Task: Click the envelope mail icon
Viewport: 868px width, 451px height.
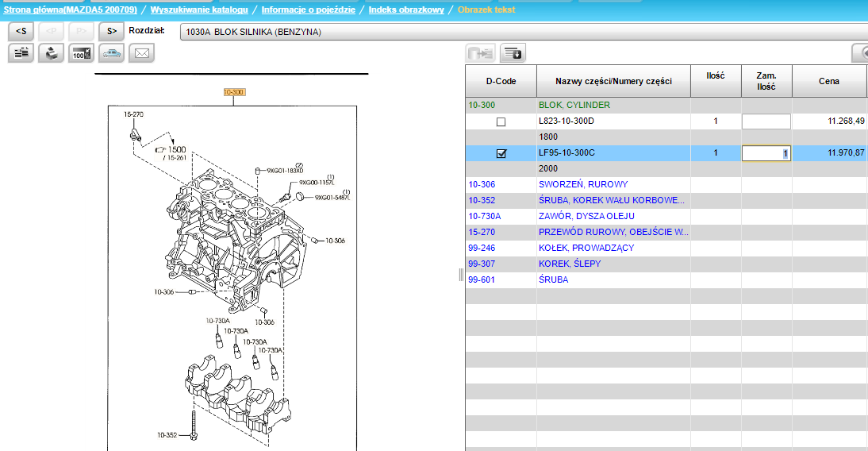Action: (141, 53)
